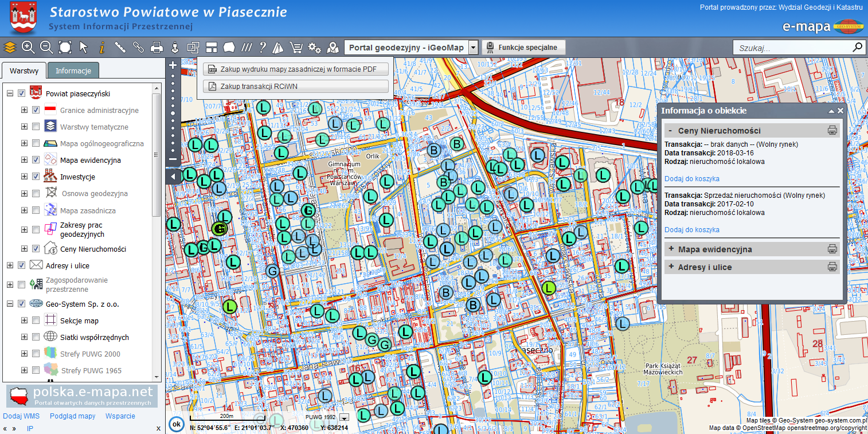Switch to the Informacje tab
The height and width of the screenshot is (434, 868).
(73, 71)
